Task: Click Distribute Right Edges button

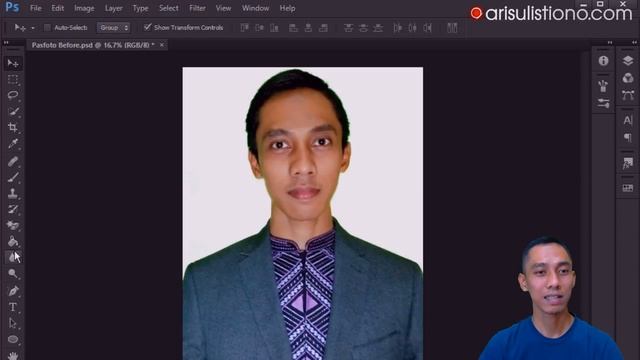Action: [428, 28]
